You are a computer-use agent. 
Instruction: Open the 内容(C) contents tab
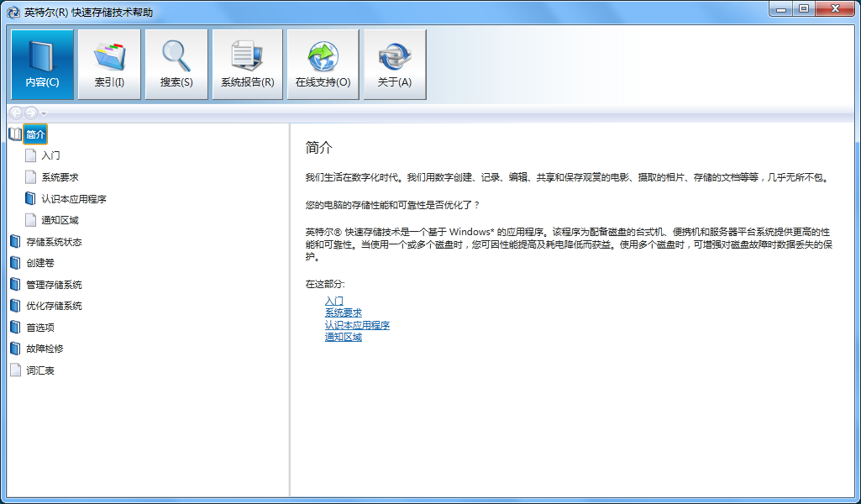click(42, 65)
